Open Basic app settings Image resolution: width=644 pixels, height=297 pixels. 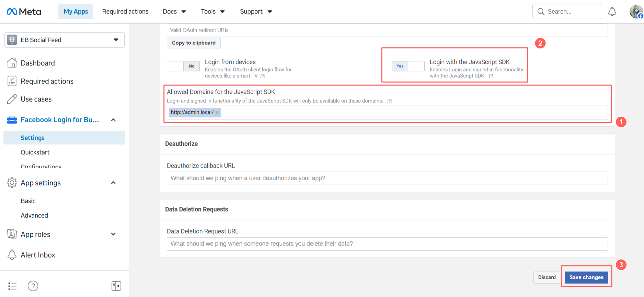pyautogui.click(x=28, y=201)
